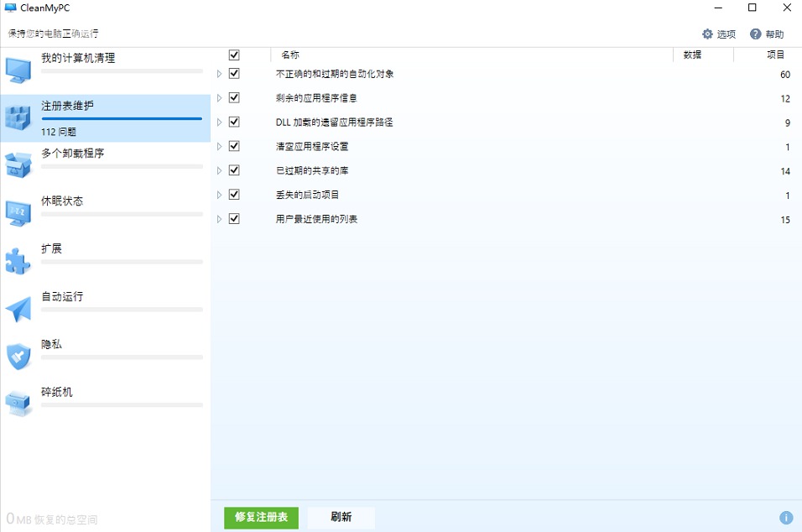Screen dimensions: 802x532
Task: Minimize the CleanMyPC window
Action: (718, 8)
